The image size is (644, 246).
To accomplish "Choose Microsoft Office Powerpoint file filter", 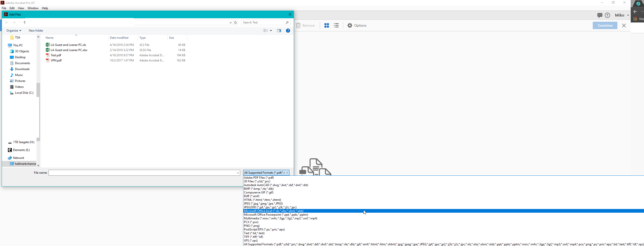I will pos(276,215).
